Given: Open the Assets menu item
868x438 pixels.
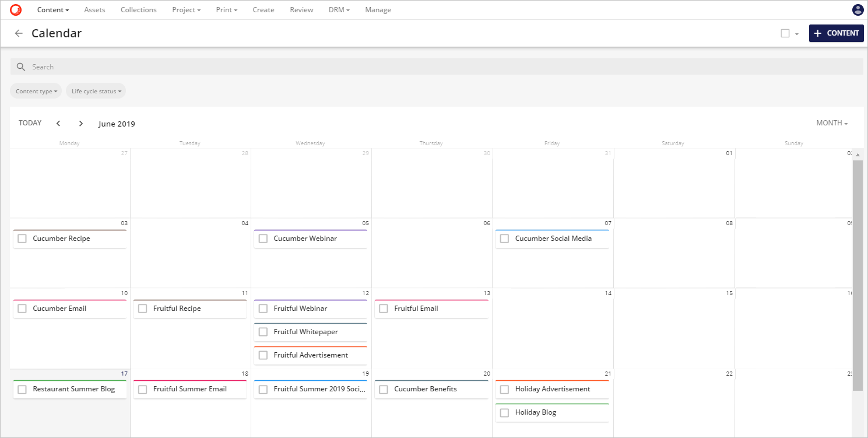Looking at the screenshot, I should point(94,10).
